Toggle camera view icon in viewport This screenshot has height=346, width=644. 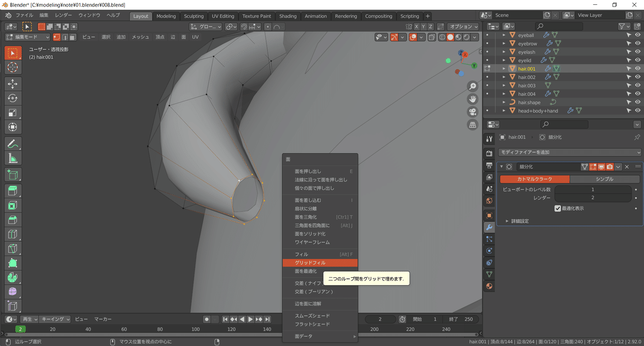(x=473, y=112)
